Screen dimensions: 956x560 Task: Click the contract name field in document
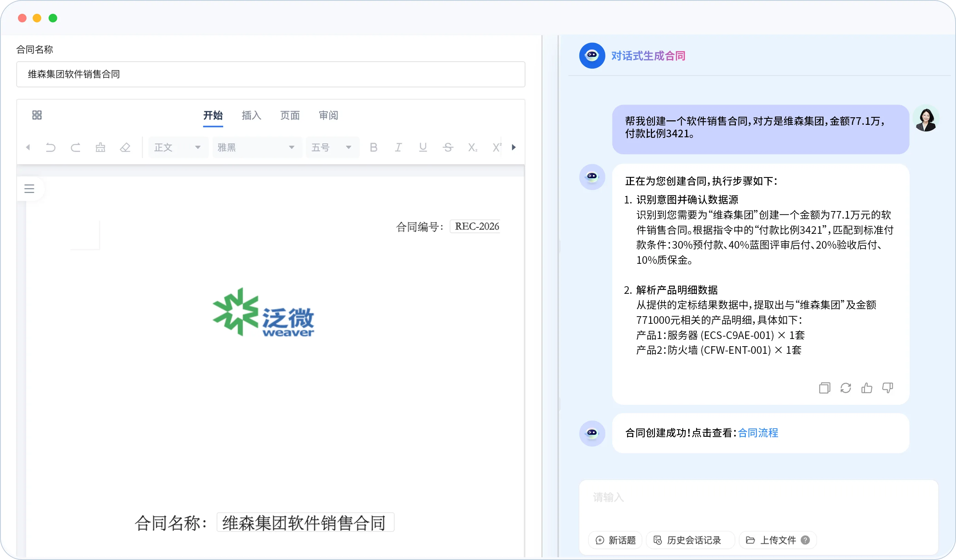[x=305, y=522]
